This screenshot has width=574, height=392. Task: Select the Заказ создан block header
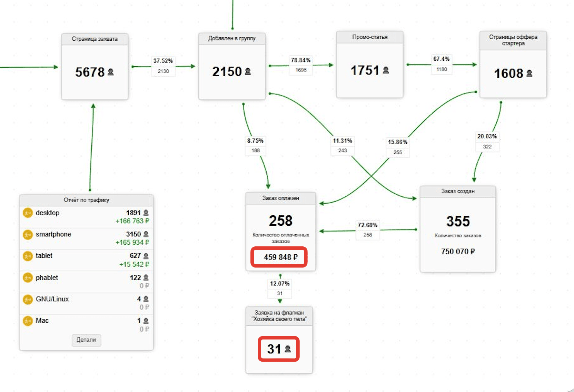click(458, 192)
